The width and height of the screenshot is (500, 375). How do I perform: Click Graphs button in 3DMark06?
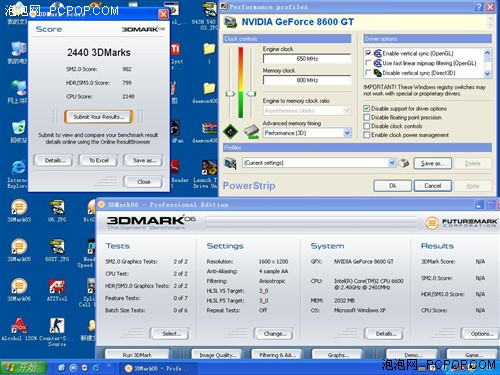point(337,355)
